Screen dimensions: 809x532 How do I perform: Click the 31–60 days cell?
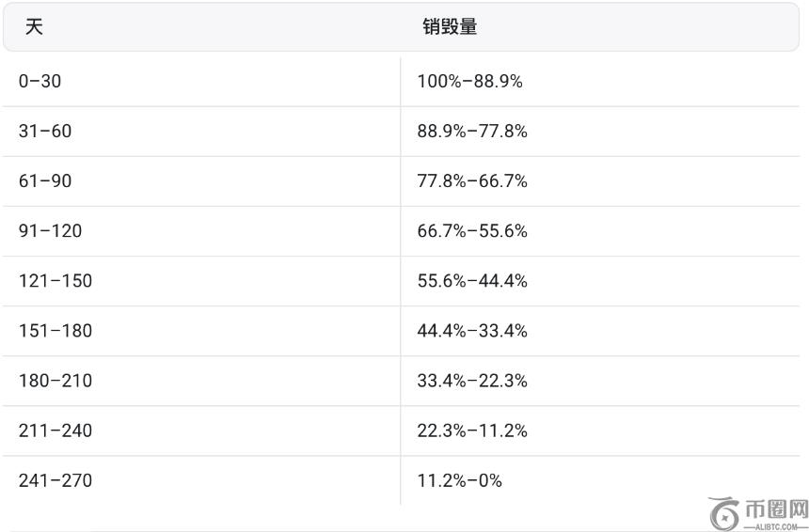(x=45, y=132)
